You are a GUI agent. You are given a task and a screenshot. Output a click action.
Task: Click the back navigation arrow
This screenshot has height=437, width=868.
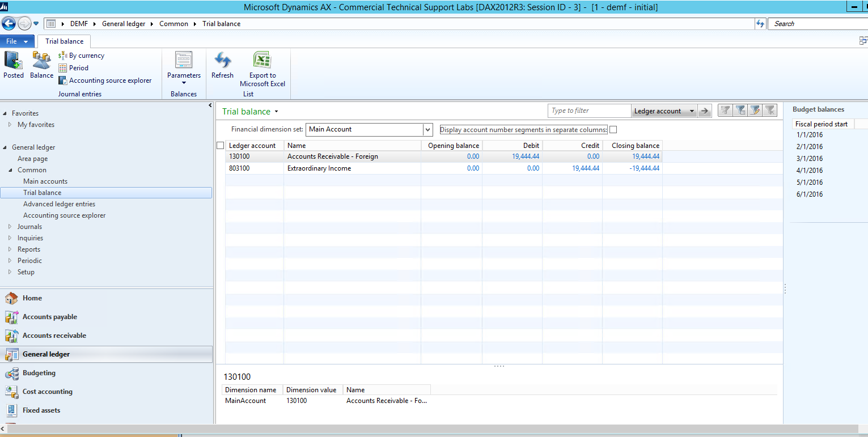point(9,24)
